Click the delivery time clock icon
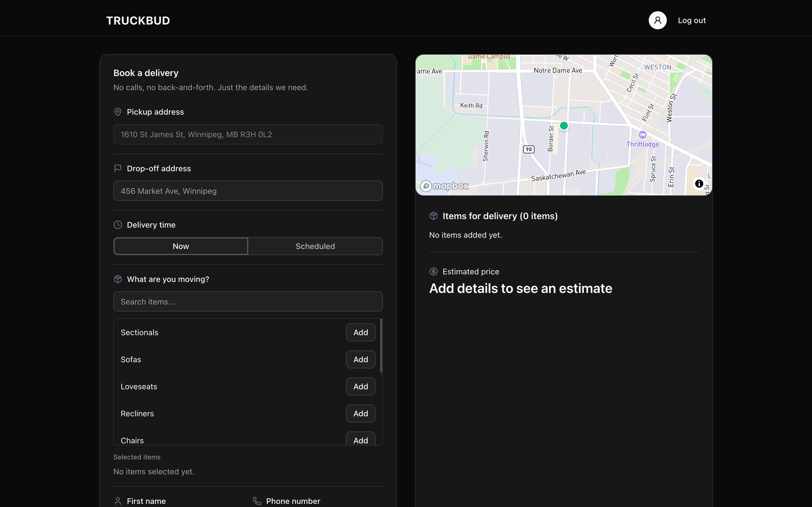Image resolution: width=812 pixels, height=507 pixels. (118, 225)
